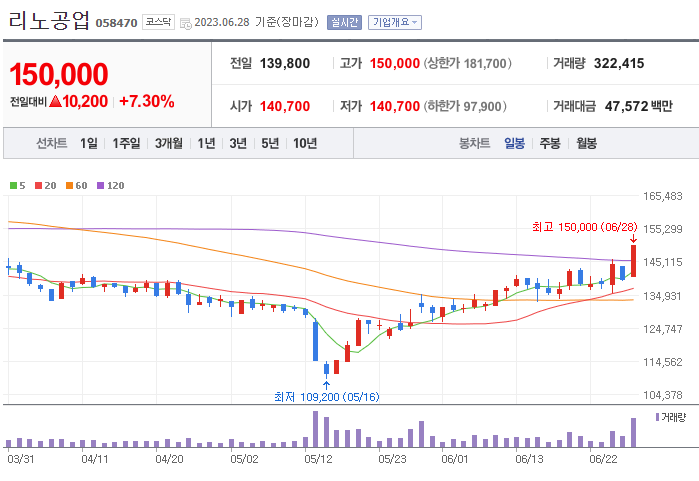The height and width of the screenshot is (481, 699).
Task: Click the 전일대비 10,200 change amount
Action: [59, 102]
